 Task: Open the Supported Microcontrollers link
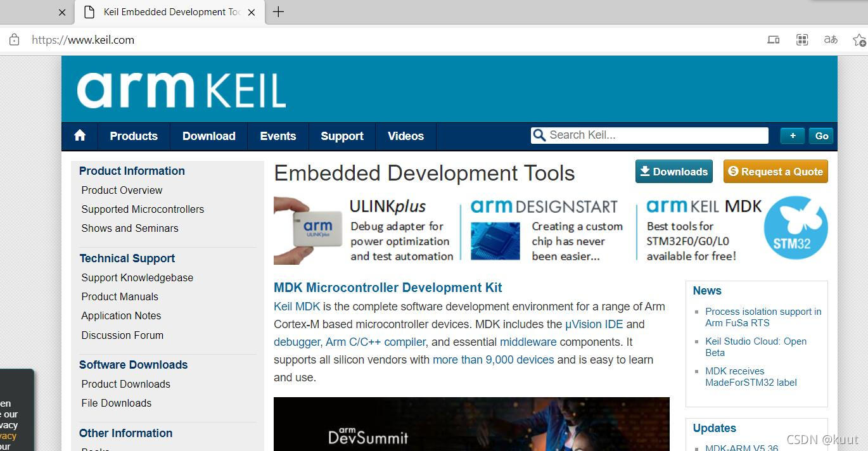pos(143,209)
